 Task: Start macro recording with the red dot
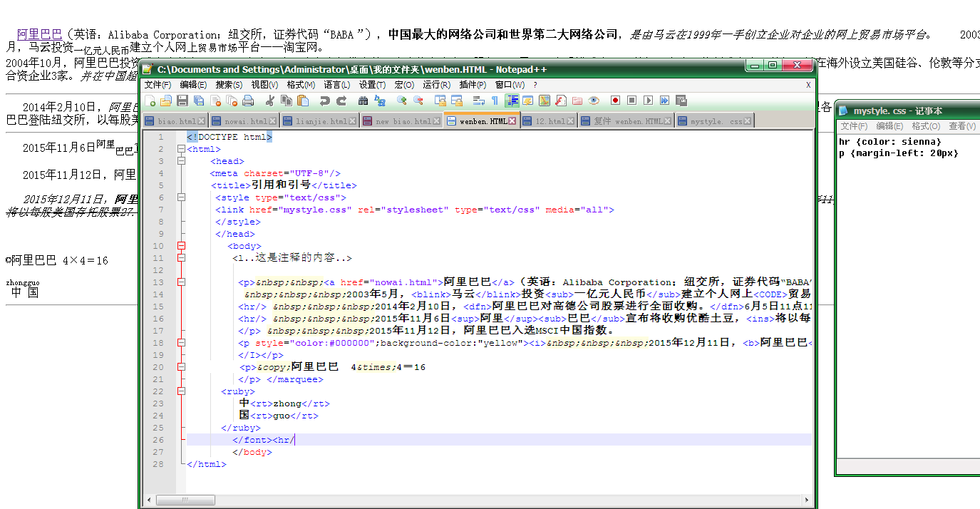pyautogui.click(x=615, y=101)
